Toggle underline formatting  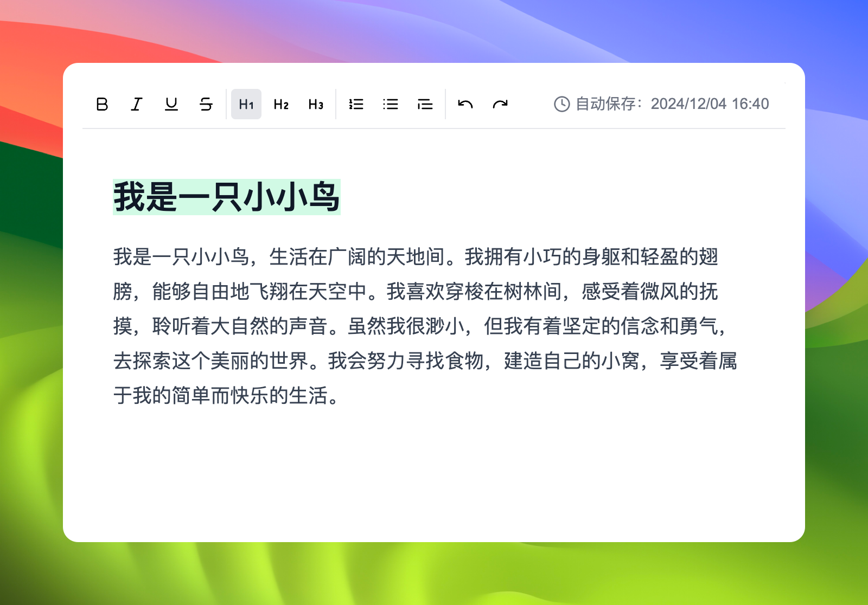[171, 104]
